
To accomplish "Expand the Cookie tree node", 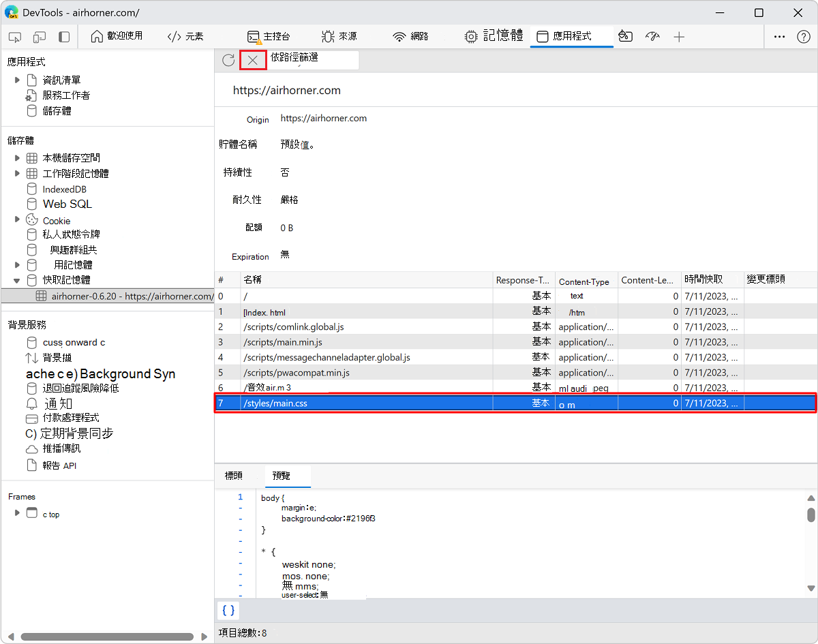I will pos(18,219).
